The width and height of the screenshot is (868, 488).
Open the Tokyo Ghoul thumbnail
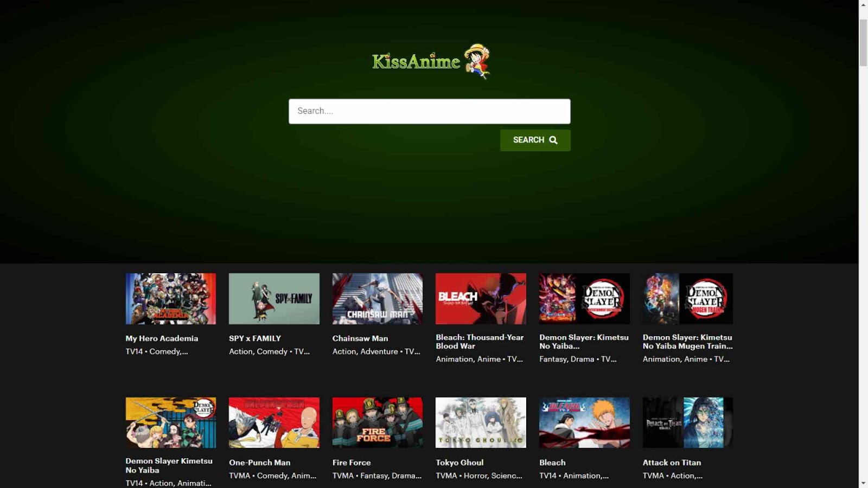pos(481,423)
